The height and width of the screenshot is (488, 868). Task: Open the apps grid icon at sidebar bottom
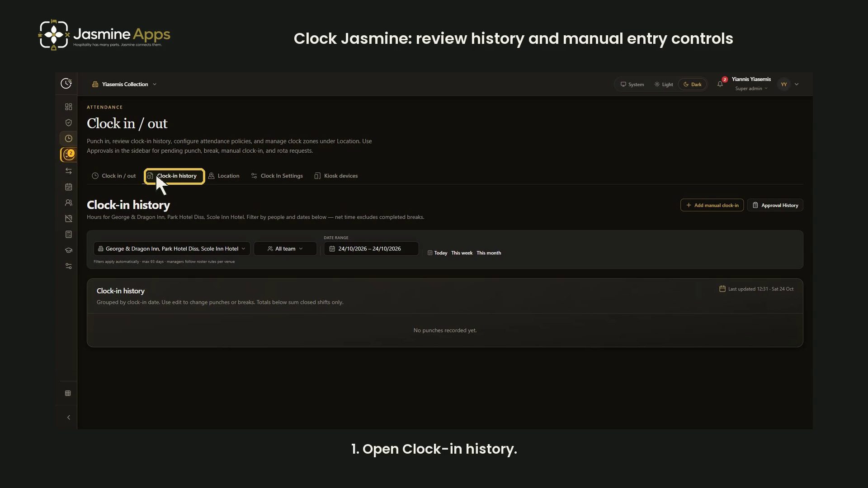[x=68, y=393]
